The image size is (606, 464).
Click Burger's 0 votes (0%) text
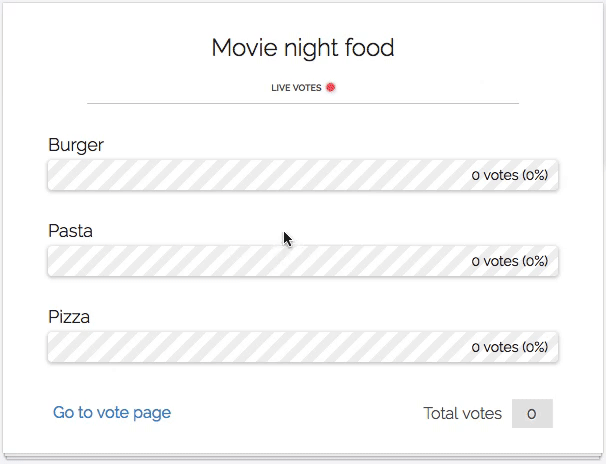(x=510, y=175)
